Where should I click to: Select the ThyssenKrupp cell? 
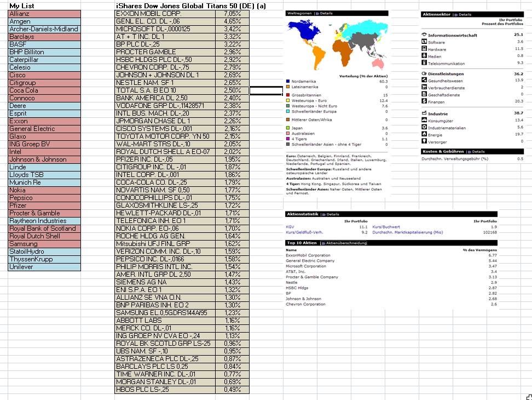(x=44, y=259)
